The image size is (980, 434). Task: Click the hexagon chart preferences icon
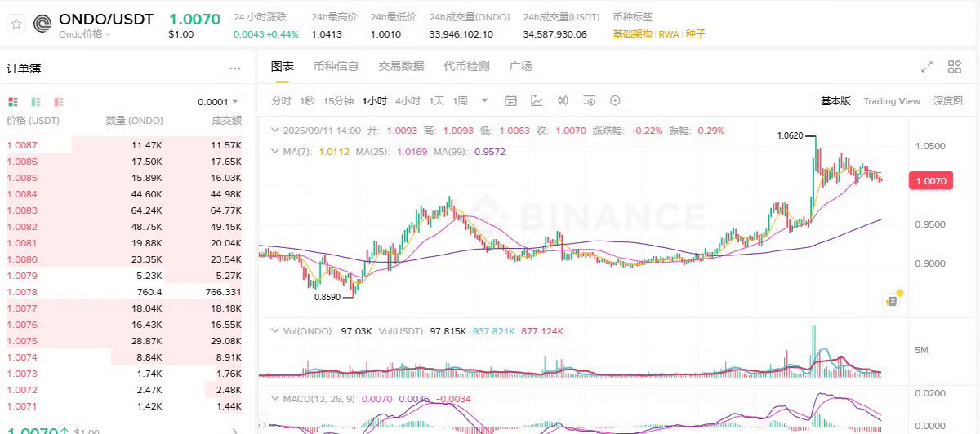point(615,101)
